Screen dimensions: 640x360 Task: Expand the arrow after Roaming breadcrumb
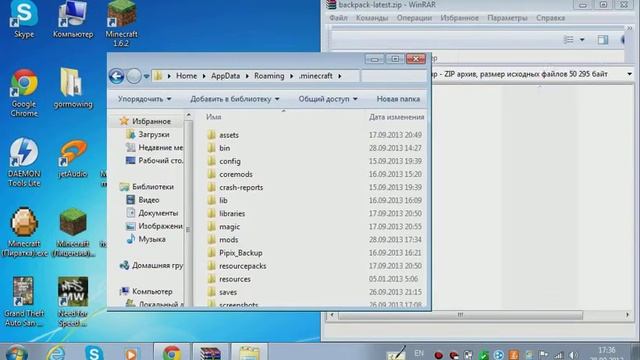pyautogui.click(x=291, y=76)
